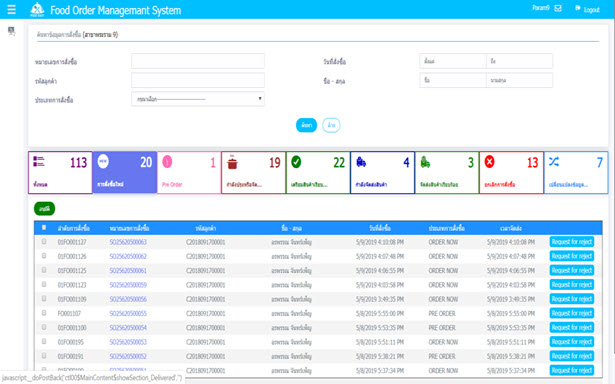The image size is (615, 384).
Task: Expand the order type dropdown
Action: point(198,99)
